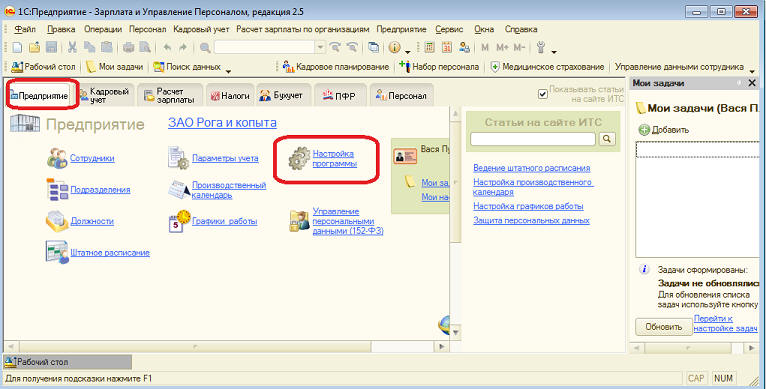Click the windows list toolbar icon
Viewport: 766px width, 389px height.
click(373, 47)
